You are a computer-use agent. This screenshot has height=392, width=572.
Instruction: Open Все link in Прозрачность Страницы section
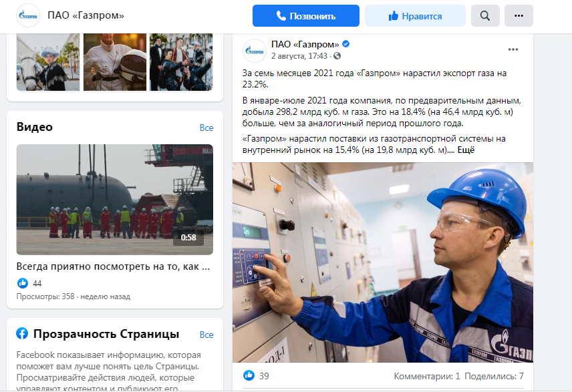pos(206,335)
